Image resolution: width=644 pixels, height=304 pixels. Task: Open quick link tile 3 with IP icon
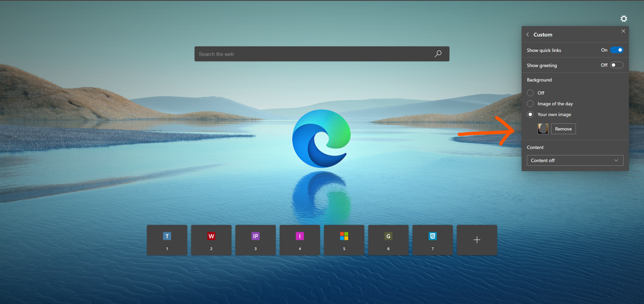tap(255, 240)
